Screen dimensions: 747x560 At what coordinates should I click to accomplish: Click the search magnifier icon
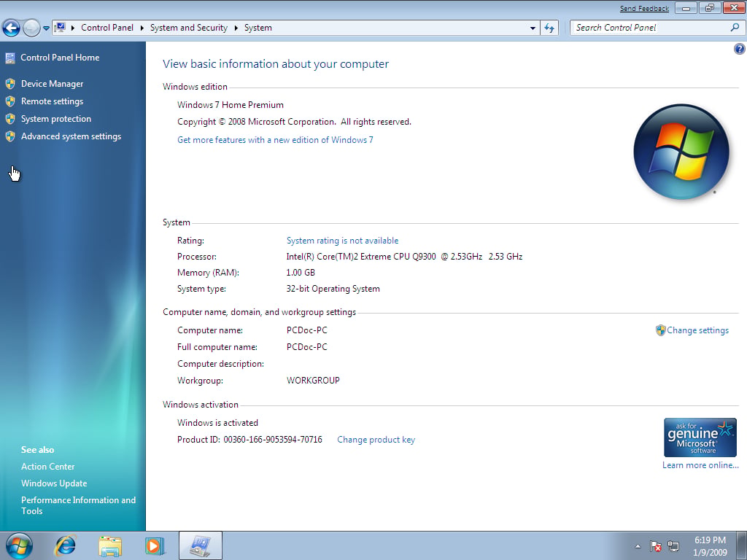click(x=735, y=28)
